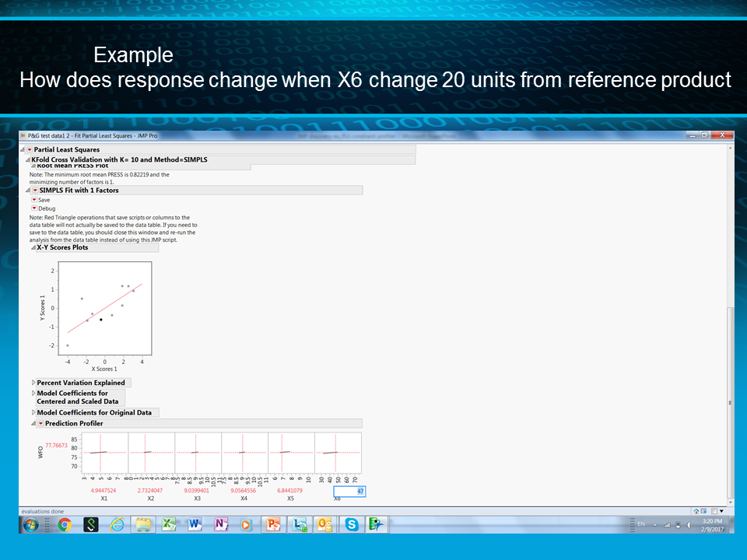Open Internet Explorer from the taskbar

click(x=116, y=524)
